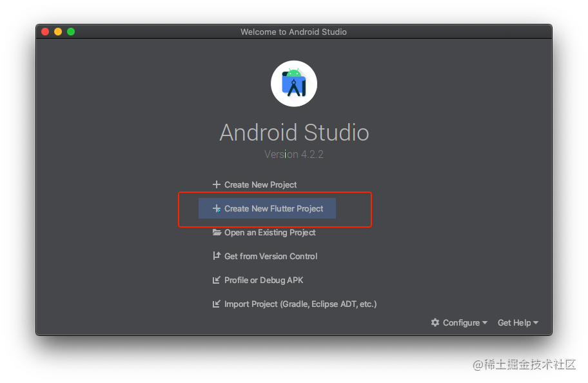Click the Import Project arrow icon
Viewport: 588px width, 383px height.
[x=217, y=304]
